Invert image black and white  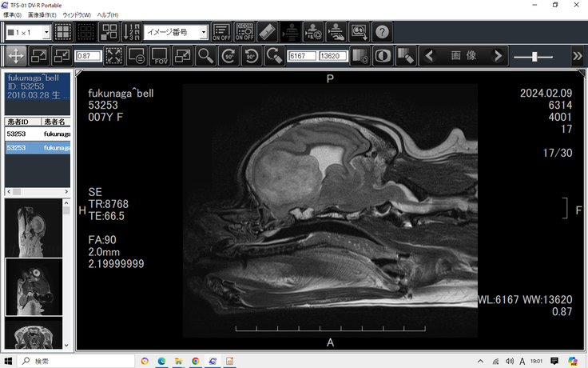[383, 56]
